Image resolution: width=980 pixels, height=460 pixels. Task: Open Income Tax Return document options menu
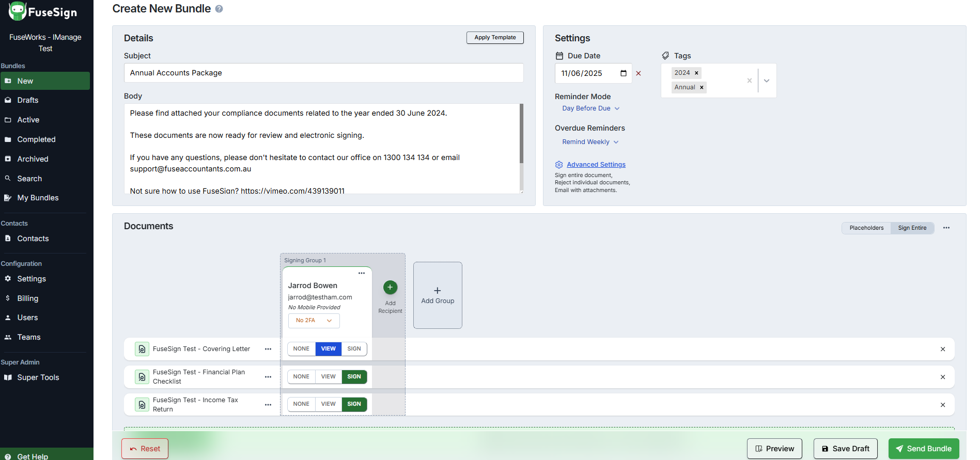click(268, 405)
